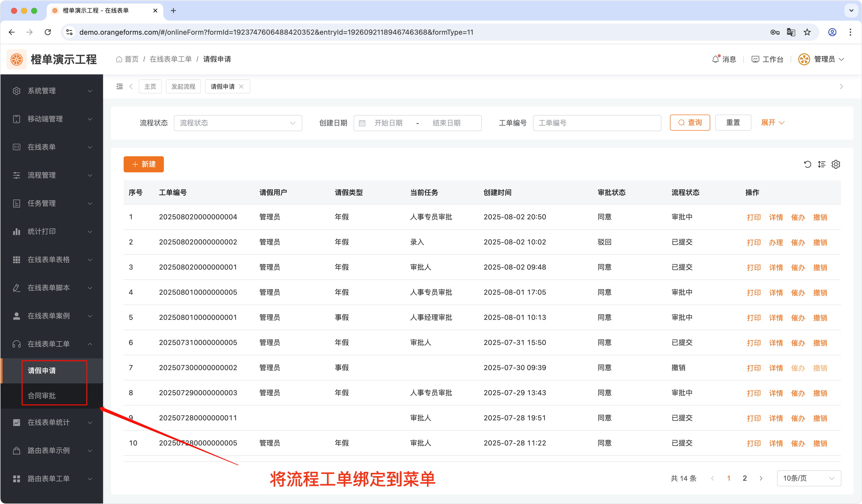Open the 10条/页 page size selector
Screen dimensions: 862x504
pos(809,478)
